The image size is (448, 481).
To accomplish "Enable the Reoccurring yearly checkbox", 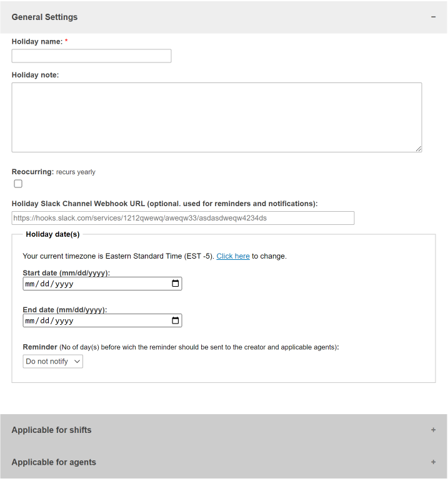I will pos(18,184).
